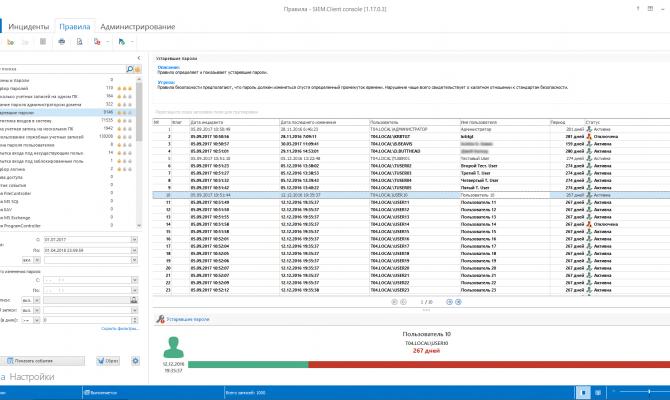Open the first вкл. operator dropdown

[37, 260]
